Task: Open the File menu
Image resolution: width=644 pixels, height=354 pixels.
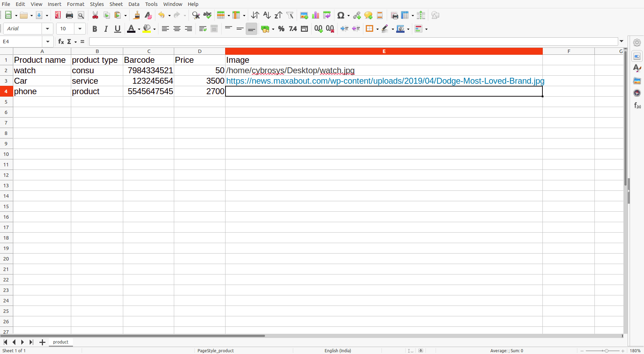Action: coord(6,4)
